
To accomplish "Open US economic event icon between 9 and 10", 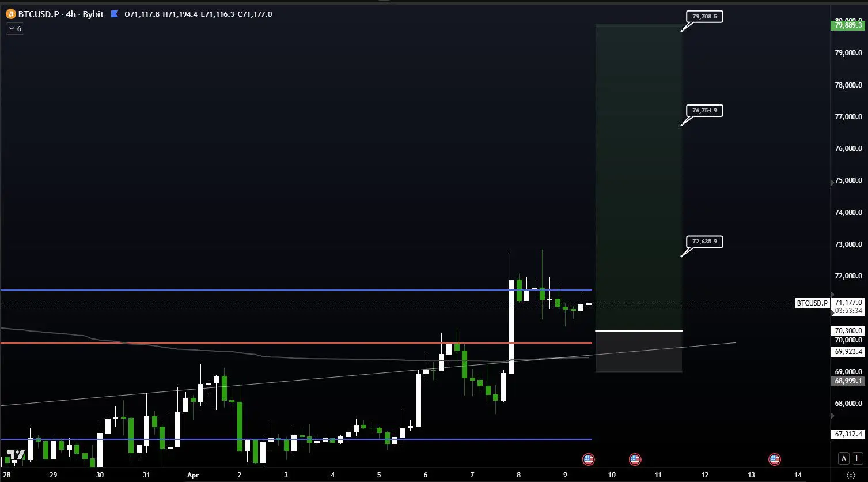I will [588, 460].
